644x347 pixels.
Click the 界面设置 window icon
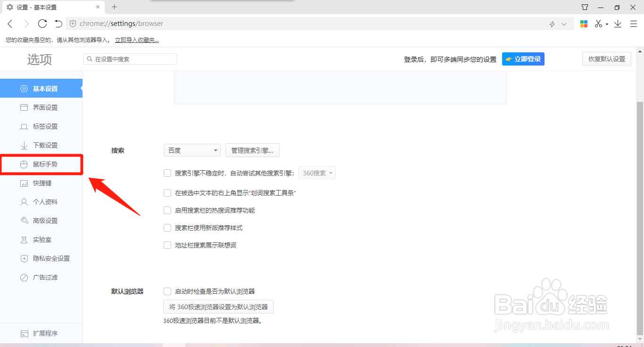[24, 107]
